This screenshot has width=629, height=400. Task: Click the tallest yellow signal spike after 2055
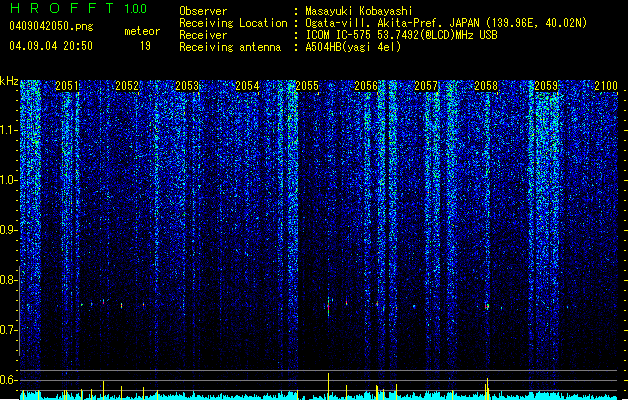point(328,386)
